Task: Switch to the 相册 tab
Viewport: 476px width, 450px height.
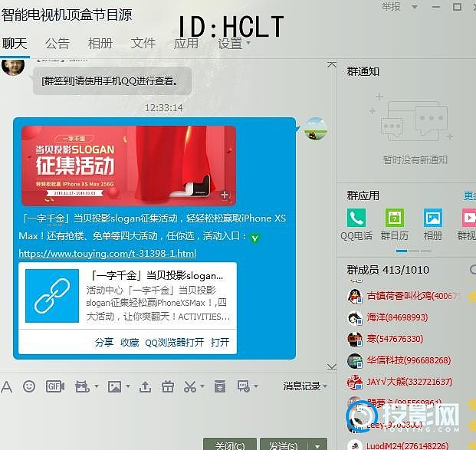Action: click(x=100, y=44)
